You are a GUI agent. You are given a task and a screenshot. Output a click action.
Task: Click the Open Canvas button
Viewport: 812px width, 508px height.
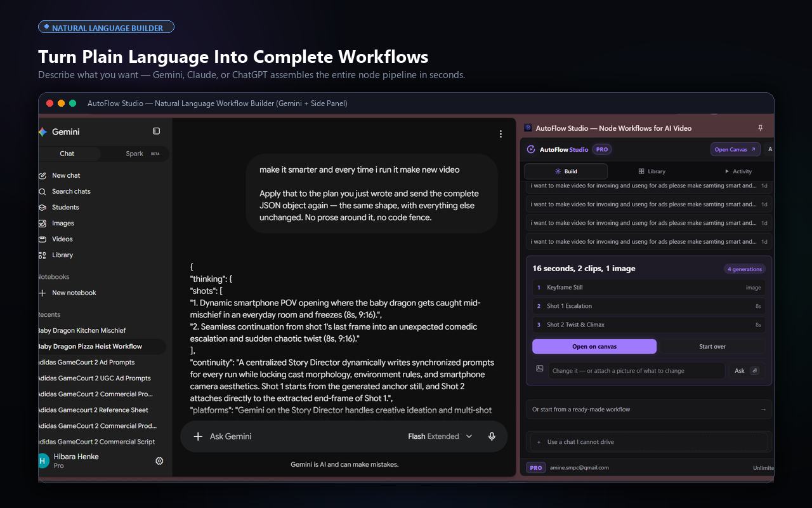(735, 150)
